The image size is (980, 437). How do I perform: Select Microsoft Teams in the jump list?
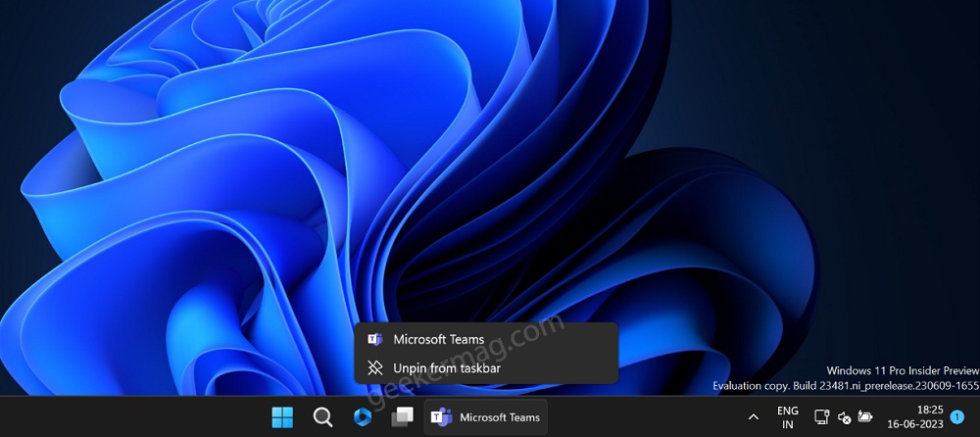tap(486, 339)
